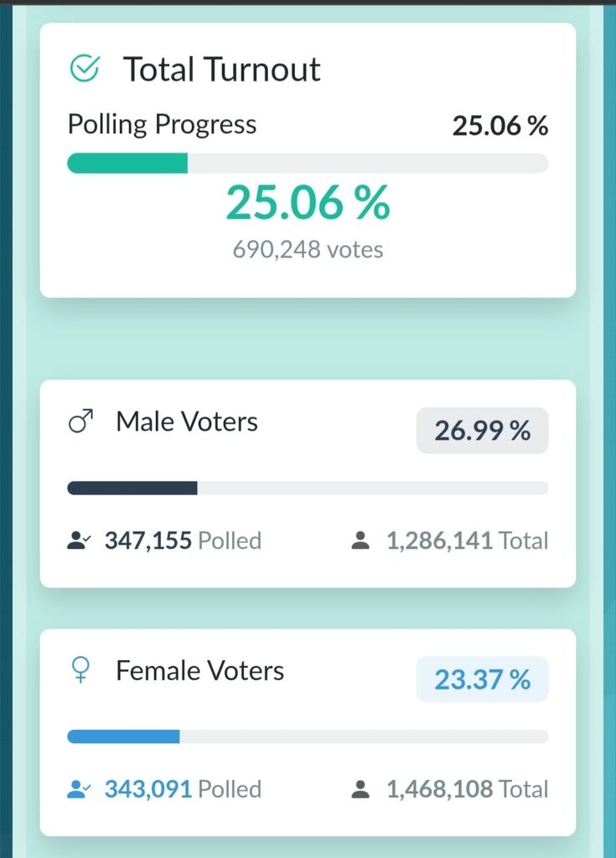616x858 pixels.
Task: Click the female polled person-check icon
Action: pyautogui.click(x=79, y=789)
